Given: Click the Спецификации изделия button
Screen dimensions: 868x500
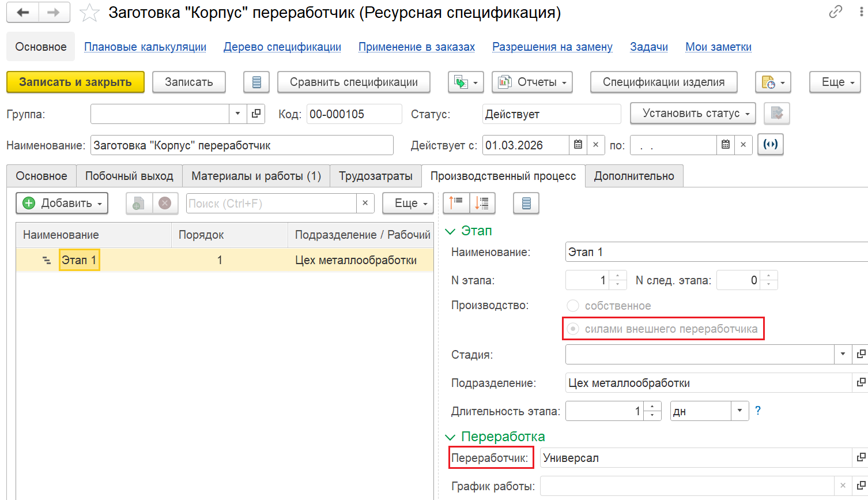Looking at the screenshot, I should click(664, 82).
